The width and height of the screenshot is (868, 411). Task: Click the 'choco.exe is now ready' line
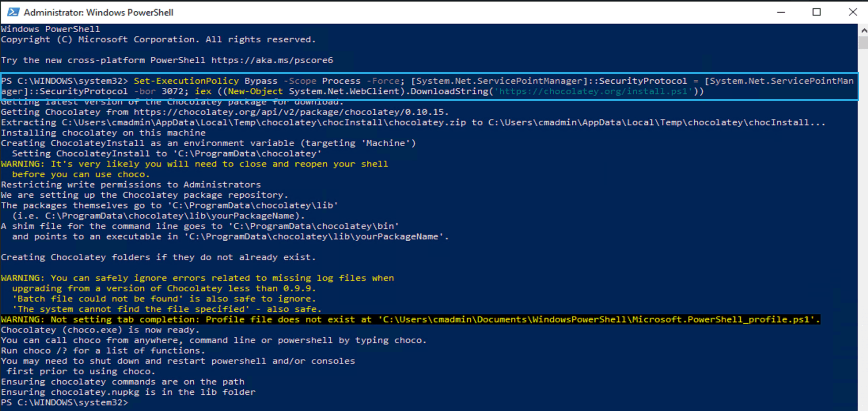tap(100, 330)
